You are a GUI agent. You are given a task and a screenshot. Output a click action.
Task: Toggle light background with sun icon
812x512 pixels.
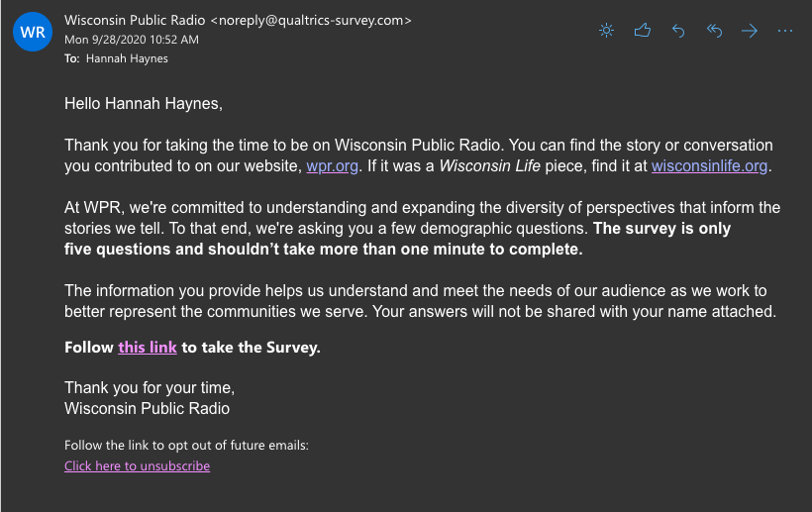pyautogui.click(x=607, y=31)
